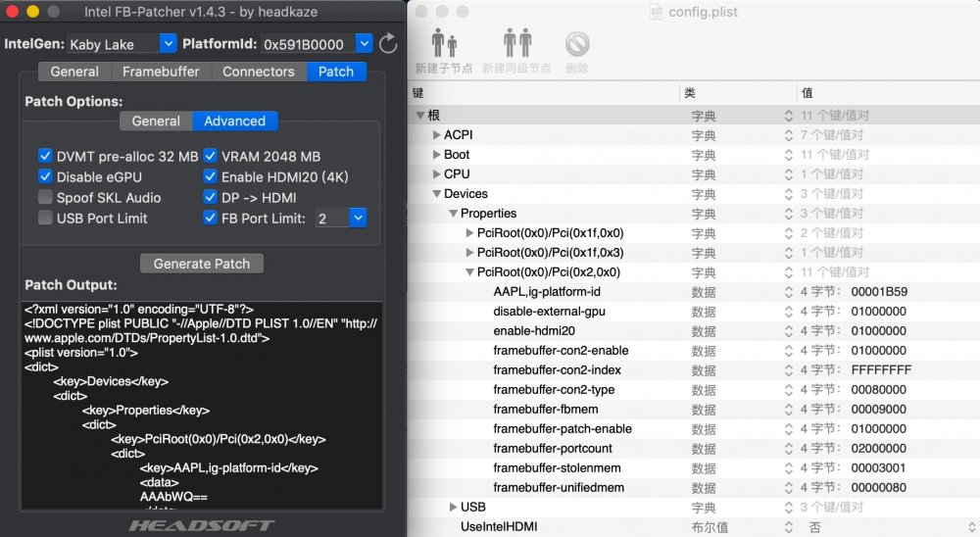The image size is (980, 537).
Task: Click the value 00080000
Action: 879,389
